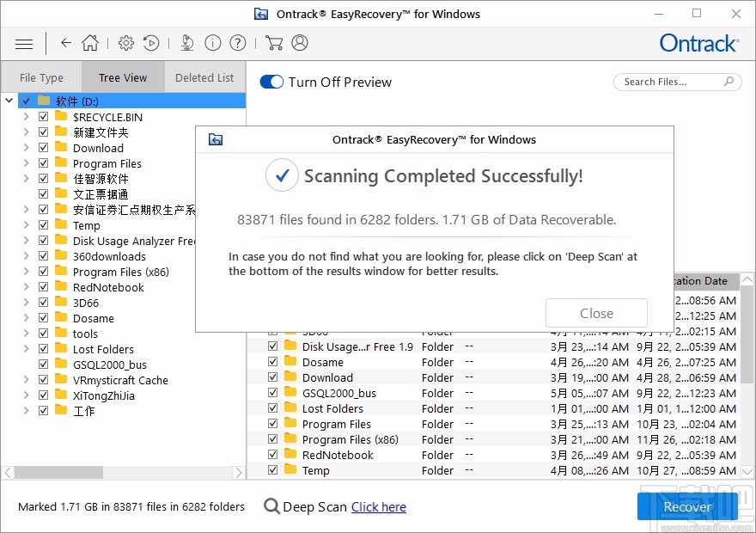Click the tree horizontal scrollbar thumb
The height and width of the screenshot is (533, 756).
click(58, 473)
